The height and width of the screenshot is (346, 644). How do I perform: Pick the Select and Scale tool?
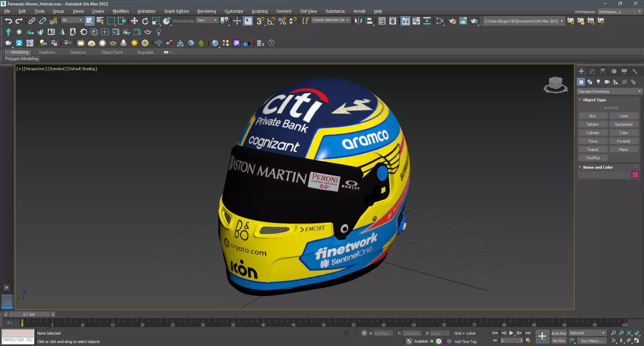(156, 21)
